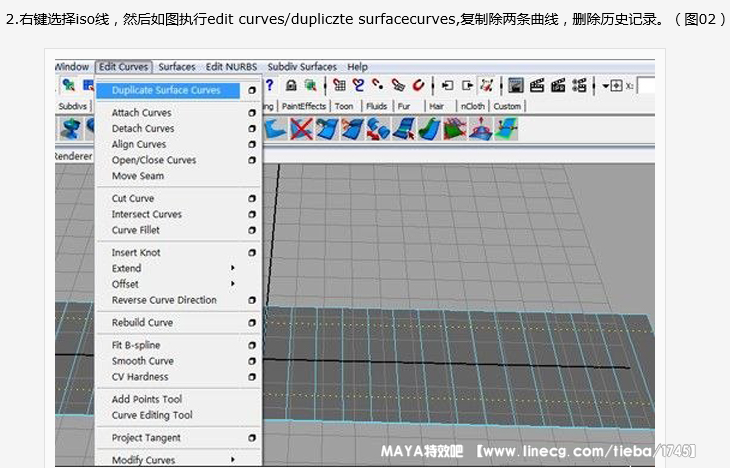
Task: Click the padlock icon in status line
Action: (x=289, y=86)
